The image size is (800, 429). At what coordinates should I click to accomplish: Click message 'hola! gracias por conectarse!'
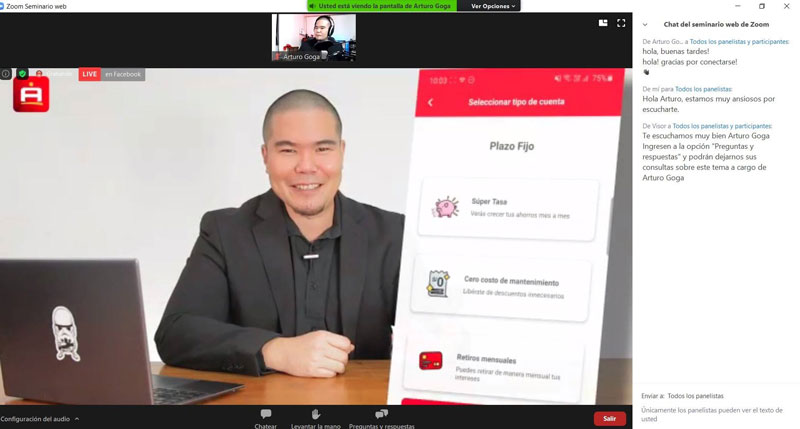click(x=690, y=62)
